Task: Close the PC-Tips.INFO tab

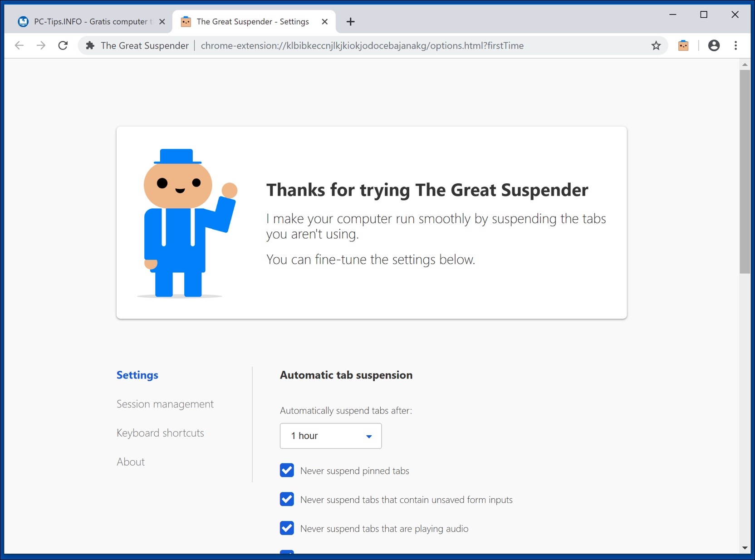Action: (162, 22)
